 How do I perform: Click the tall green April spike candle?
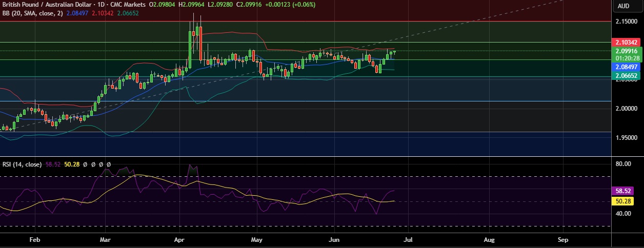(x=190, y=49)
